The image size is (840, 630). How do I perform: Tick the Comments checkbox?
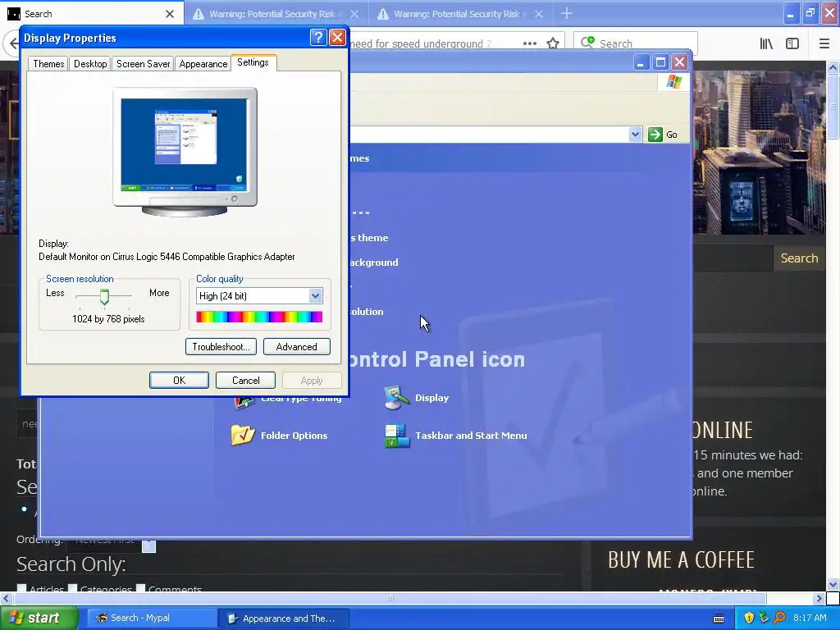point(141,589)
